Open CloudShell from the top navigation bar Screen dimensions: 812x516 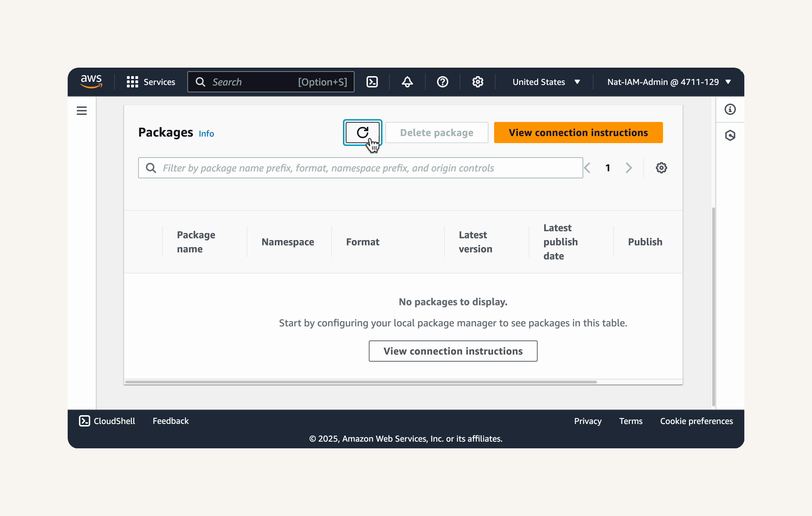pyautogui.click(x=372, y=82)
